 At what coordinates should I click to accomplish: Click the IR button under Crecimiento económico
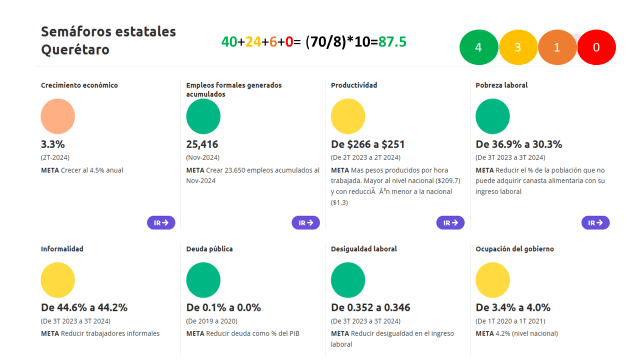point(161,222)
